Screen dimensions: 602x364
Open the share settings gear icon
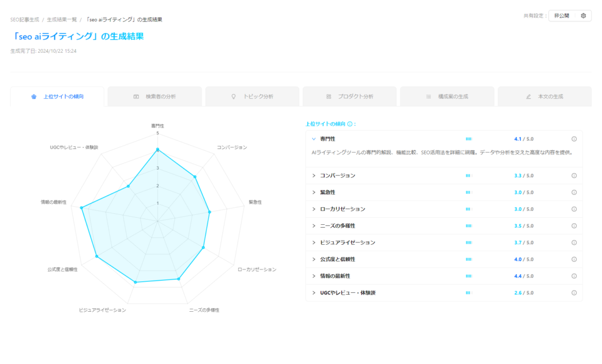(x=583, y=16)
